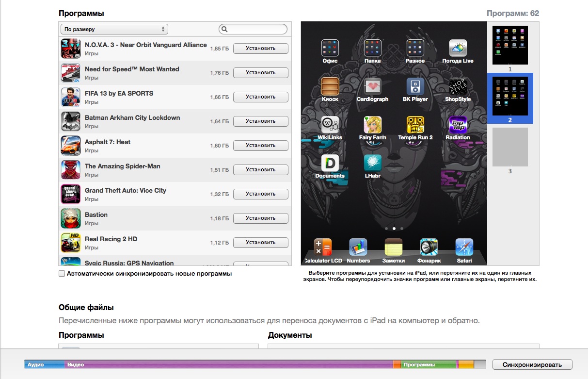Select the LHabr app icon
Image resolution: width=588 pixels, height=379 pixels.
pyautogui.click(x=373, y=164)
